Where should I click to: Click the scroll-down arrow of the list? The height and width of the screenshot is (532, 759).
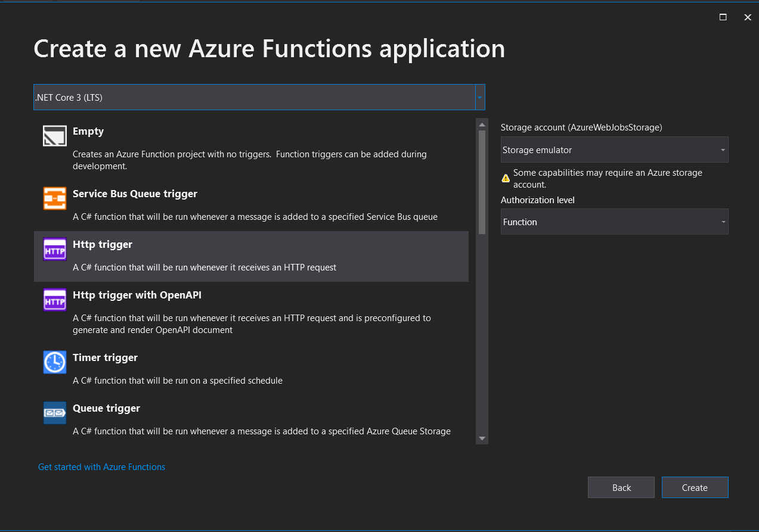(482, 439)
